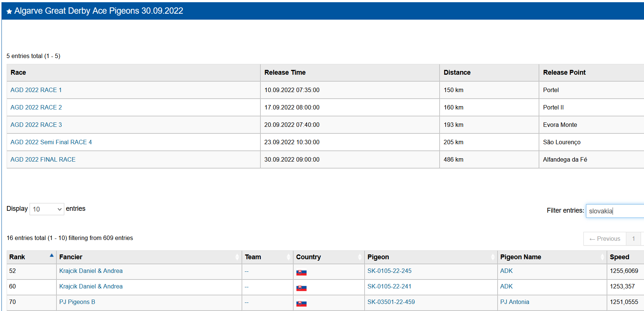644x311 pixels.
Task: Click ascending sort arrow on Rank column
Action: pyautogui.click(x=52, y=256)
